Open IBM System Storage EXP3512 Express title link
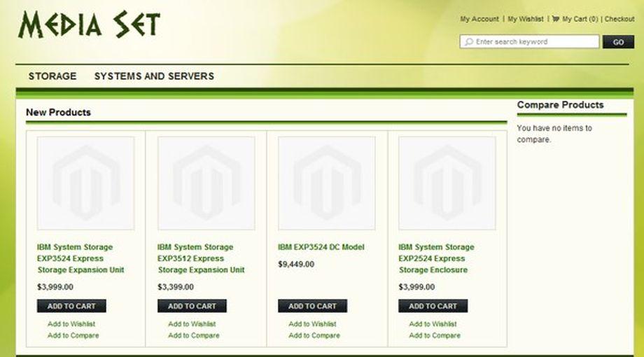 pos(201,258)
